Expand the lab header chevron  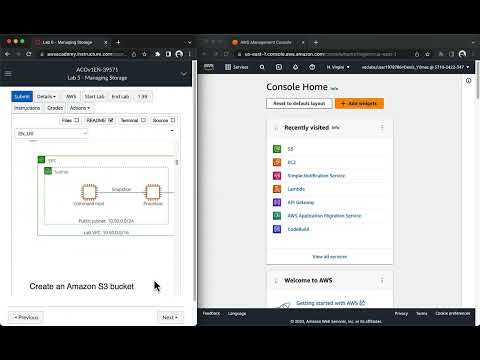coord(184,74)
